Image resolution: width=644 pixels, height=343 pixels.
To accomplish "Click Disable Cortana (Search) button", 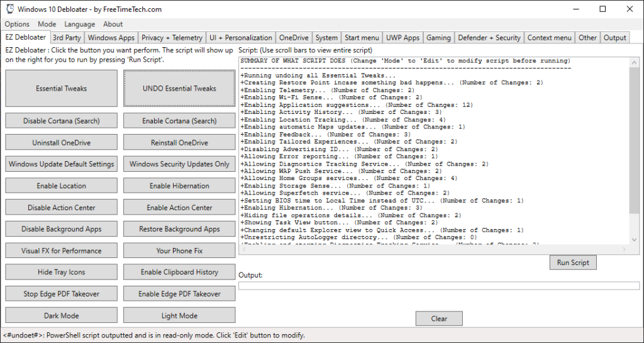I will point(61,121).
